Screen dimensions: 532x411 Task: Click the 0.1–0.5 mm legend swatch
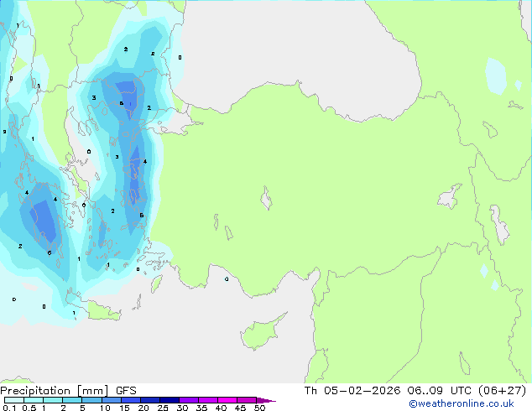(14, 400)
